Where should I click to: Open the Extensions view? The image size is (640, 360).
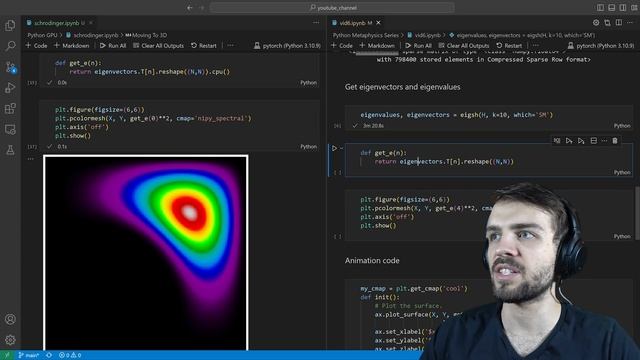point(10,109)
